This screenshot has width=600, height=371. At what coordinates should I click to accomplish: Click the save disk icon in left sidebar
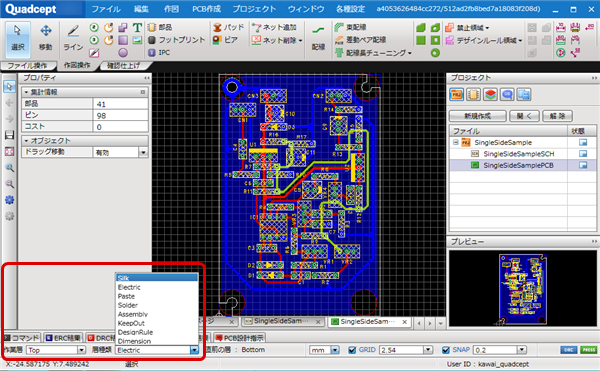[10, 135]
